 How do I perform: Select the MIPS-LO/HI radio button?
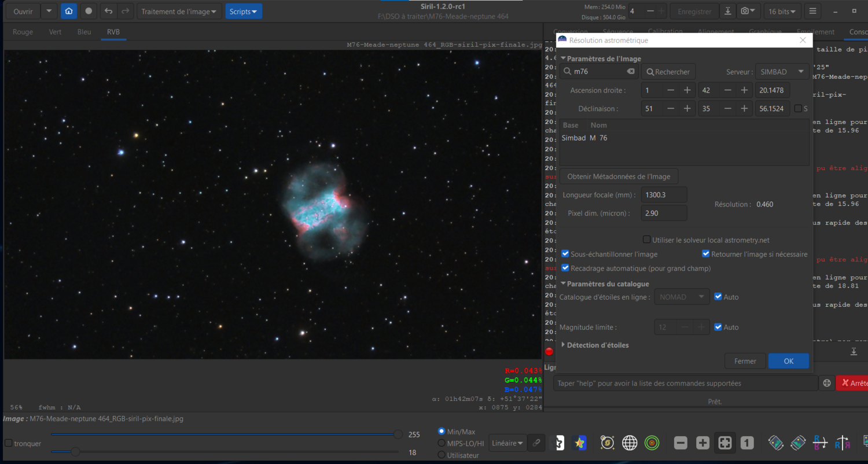point(442,443)
